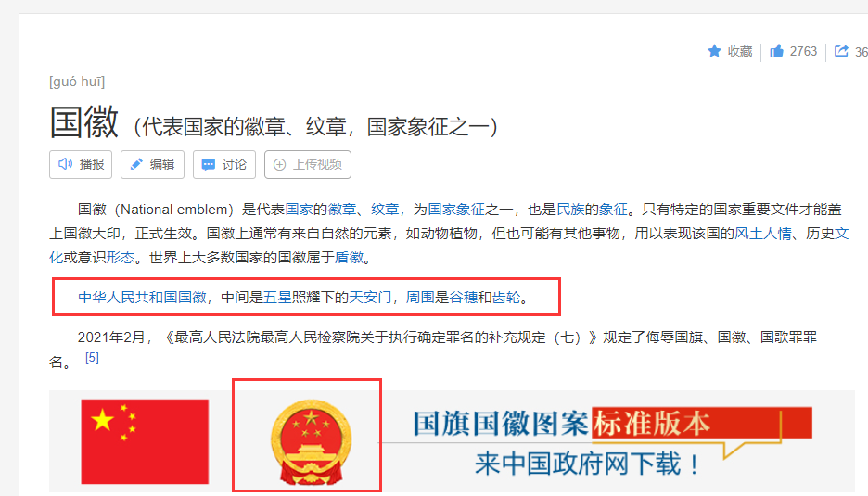868x496 pixels.
Task: Click the national emblem image
Action: 311,441
